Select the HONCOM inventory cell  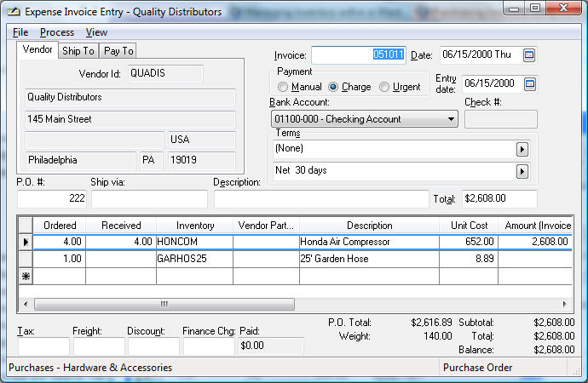(x=194, y=242)
